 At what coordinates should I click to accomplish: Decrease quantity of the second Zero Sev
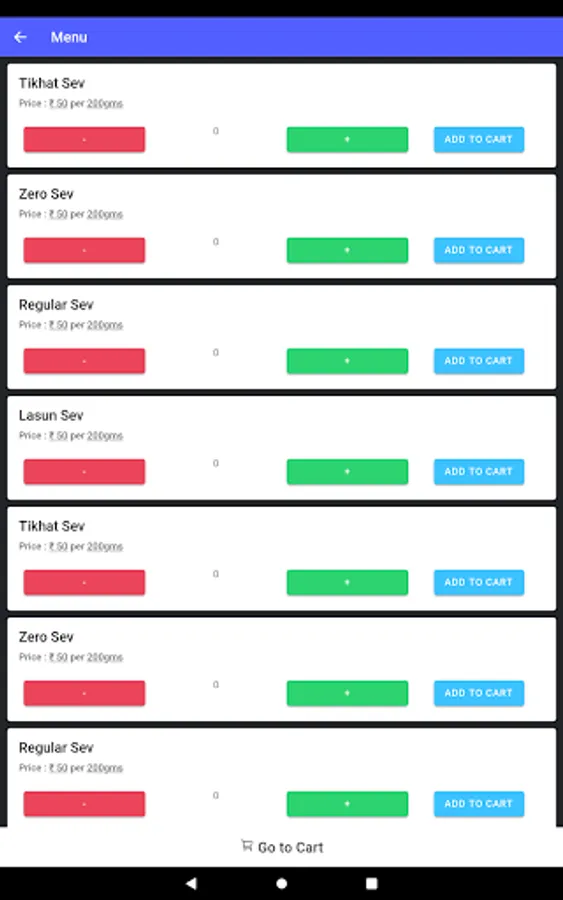coord(84,693)
